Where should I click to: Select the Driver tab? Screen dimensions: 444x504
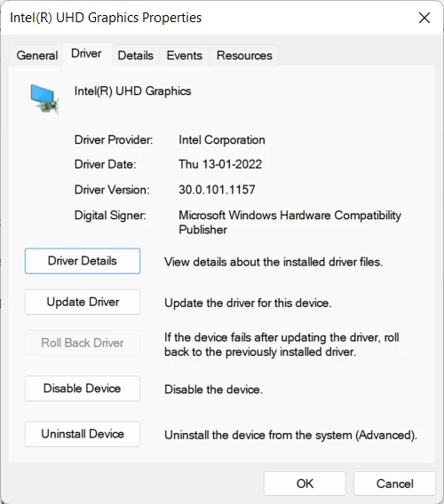tap(86, 53)
